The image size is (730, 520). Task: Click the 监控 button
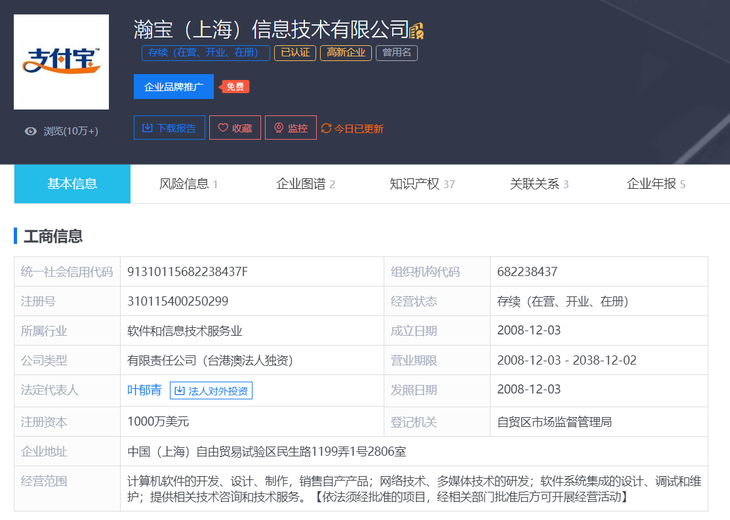[291, 128]
